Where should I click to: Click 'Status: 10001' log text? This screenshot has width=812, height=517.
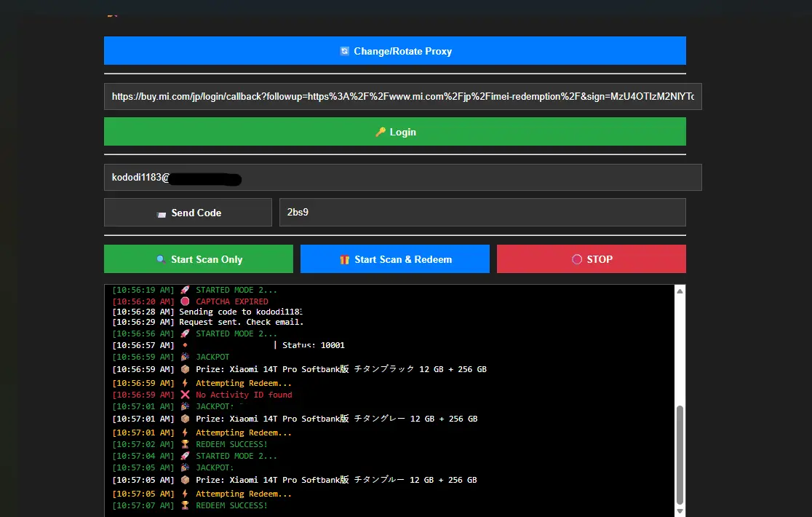tap(314, 345)
